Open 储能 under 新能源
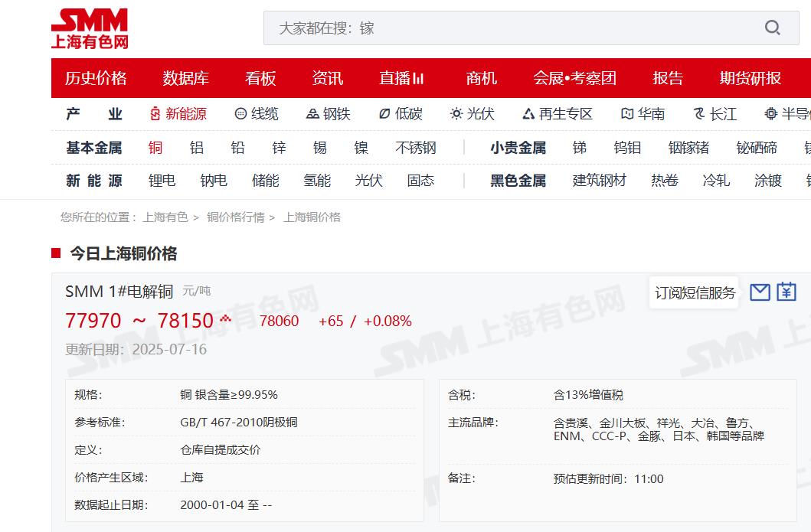811x532 pixels. tap(265, 181)
